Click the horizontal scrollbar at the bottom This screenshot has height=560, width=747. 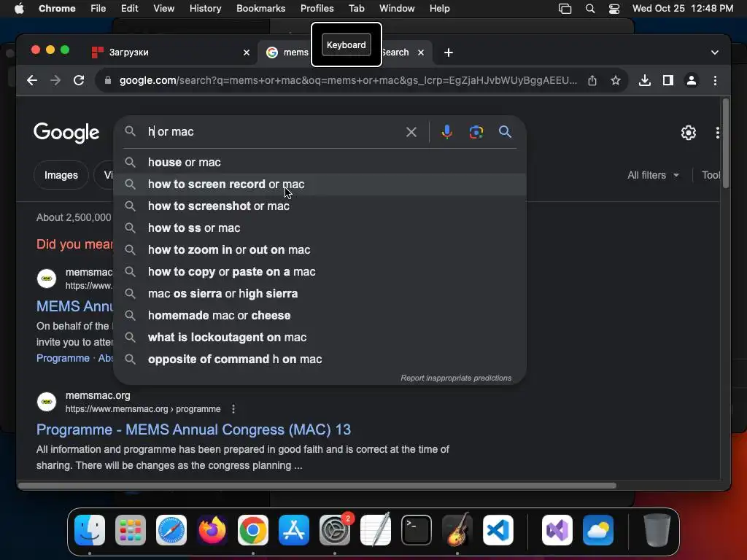(x=317, y=486)
